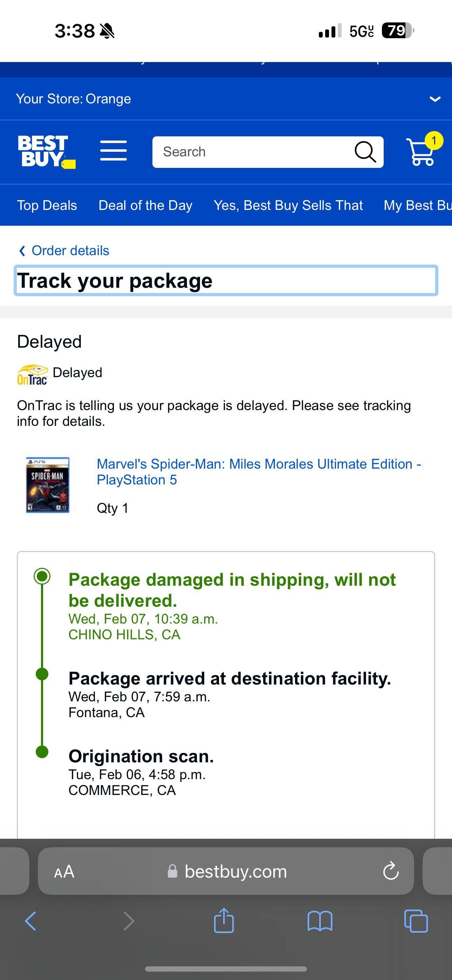Reload the bestbuy.com page

tap(390, 871)
